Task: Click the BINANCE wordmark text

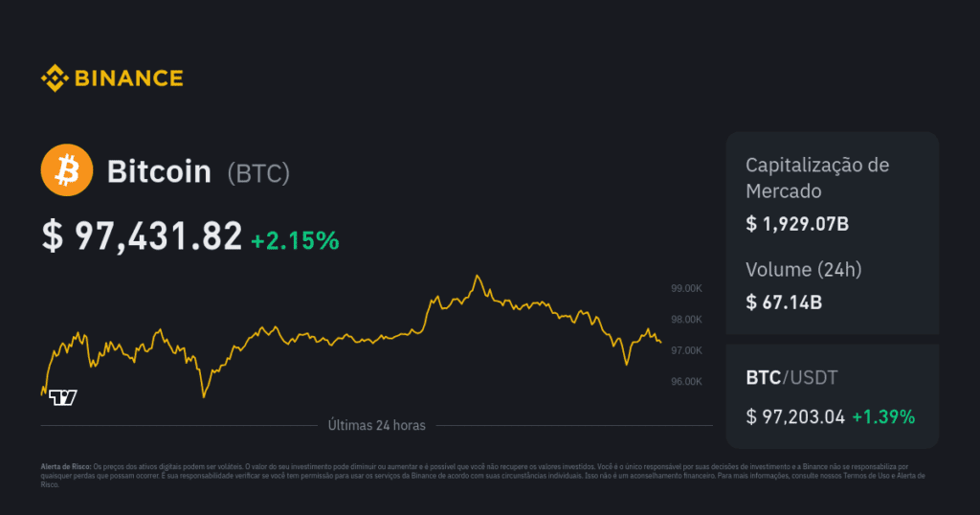Action: point(128,78)
